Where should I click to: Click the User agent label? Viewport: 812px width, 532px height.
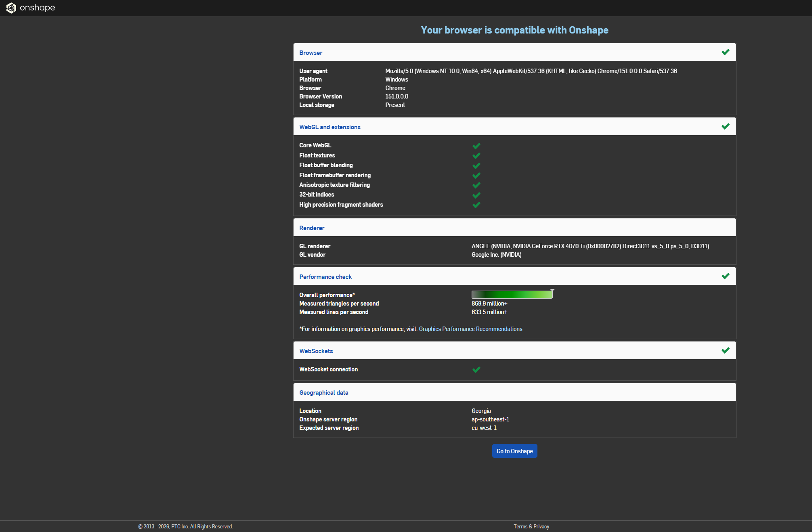click(x=313, y=71)
